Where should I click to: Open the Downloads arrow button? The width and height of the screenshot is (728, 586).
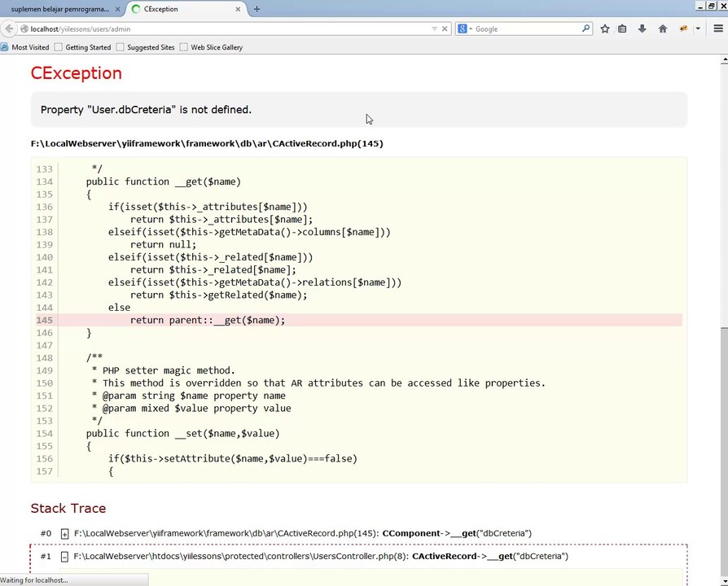(642, 28)
